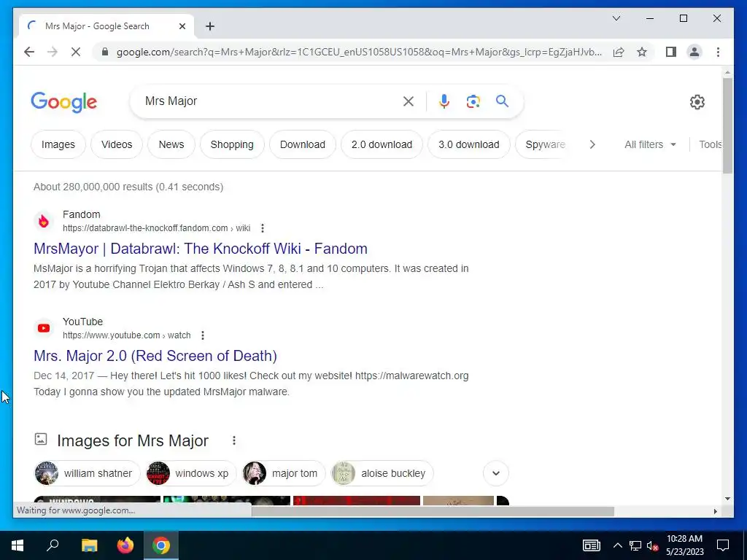
Task: Bookmark this tab with the star
Action: (642, 52)
